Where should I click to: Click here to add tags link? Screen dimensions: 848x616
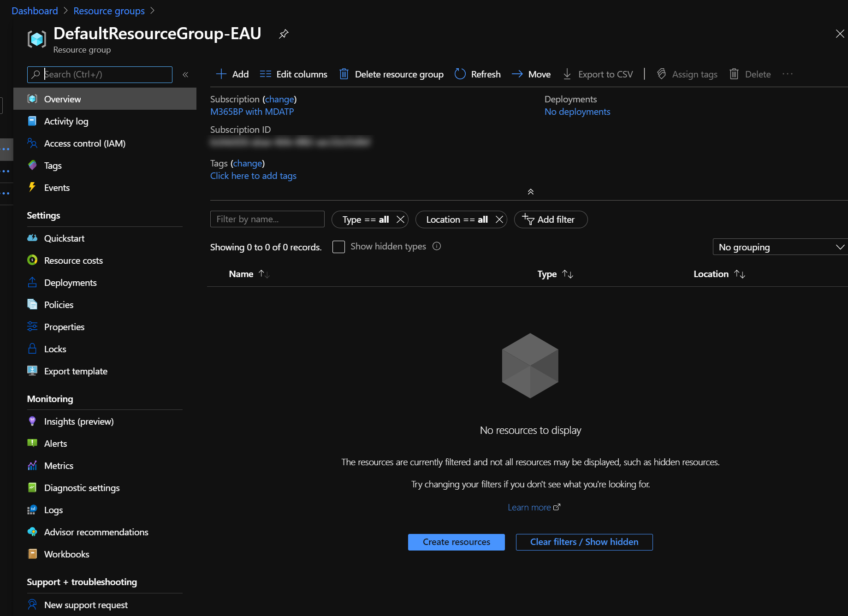pyautogui.click(x=253, y=176)
